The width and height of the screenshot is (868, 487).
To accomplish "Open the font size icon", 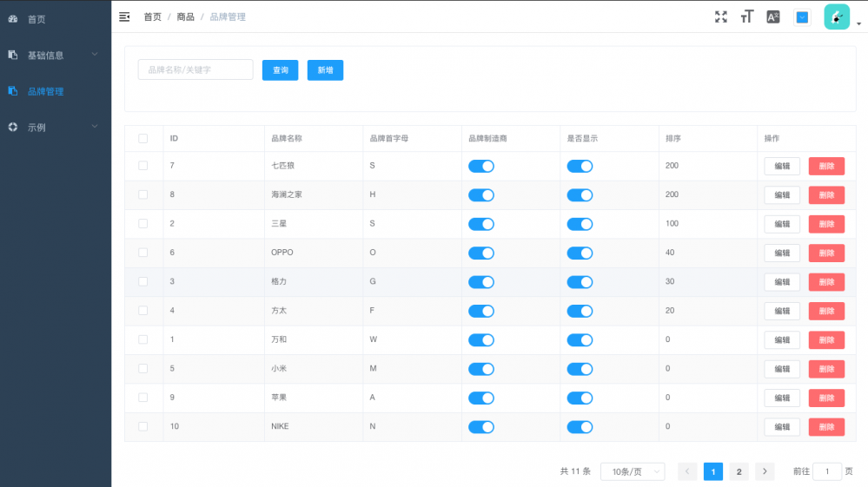I will [746, 17].
